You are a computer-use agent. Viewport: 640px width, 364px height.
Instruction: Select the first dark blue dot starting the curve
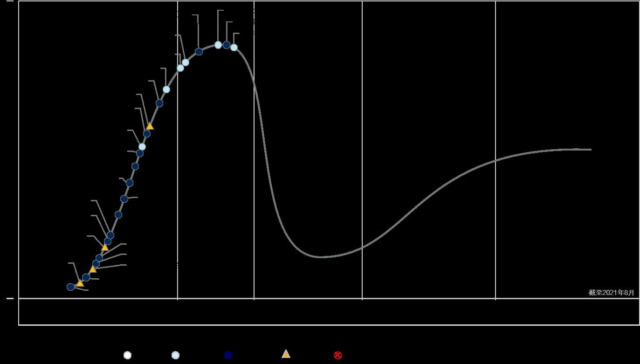tap(70, 287)
